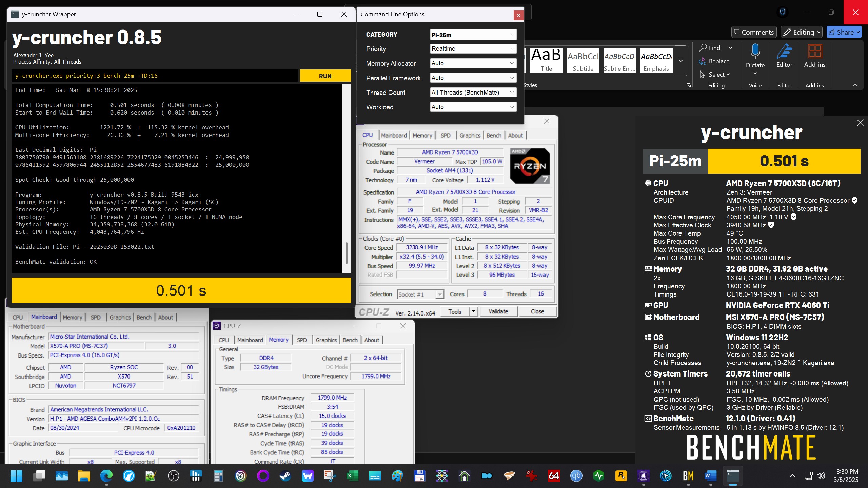The image size is (868, 488).
Task: Click Find in Word's Editing group
Action: [x=710, y=48]
